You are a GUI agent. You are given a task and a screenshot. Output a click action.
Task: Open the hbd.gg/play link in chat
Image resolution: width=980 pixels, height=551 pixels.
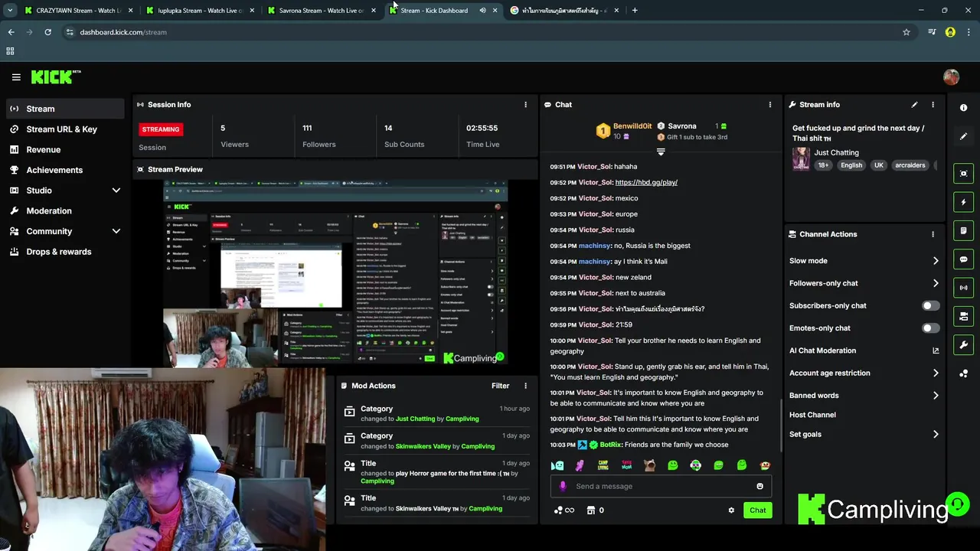pos(646,182)
